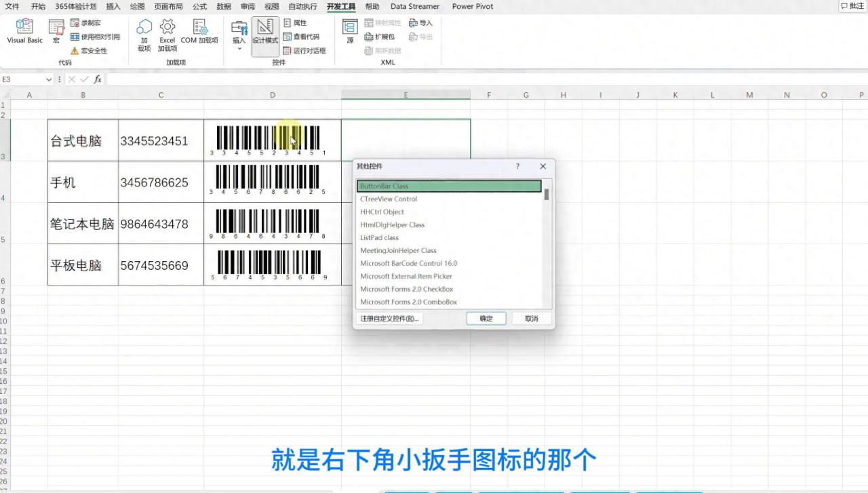The width and height of the screenshot is (868, 493).
Task: Select Microsoft Forms 2.0 ComboBox
Action: click(449, 302)
